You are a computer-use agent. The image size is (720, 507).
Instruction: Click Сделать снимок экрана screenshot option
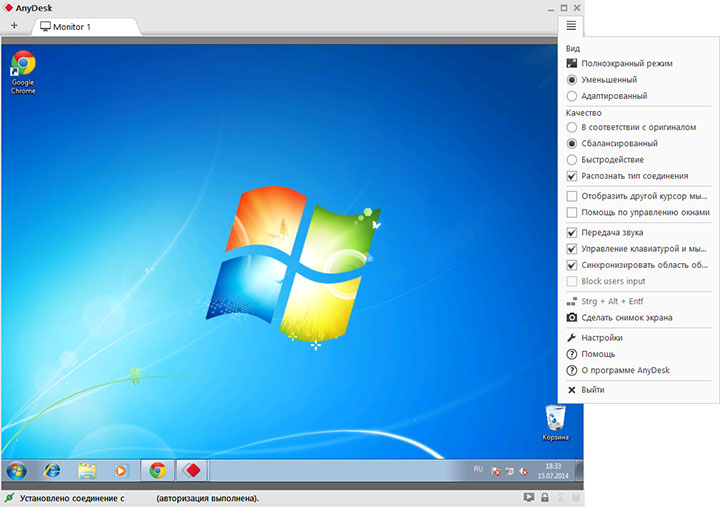point(626,317)
